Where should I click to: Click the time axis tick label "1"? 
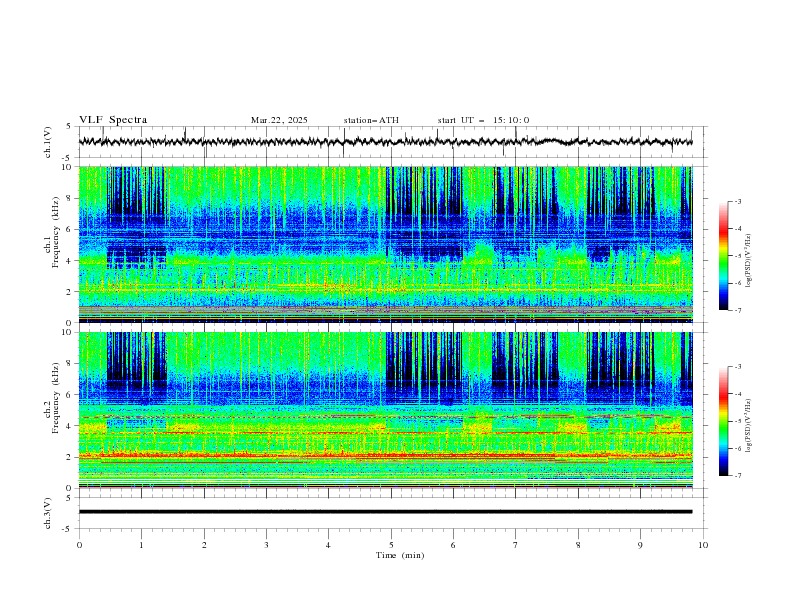(x=141, y=545)
